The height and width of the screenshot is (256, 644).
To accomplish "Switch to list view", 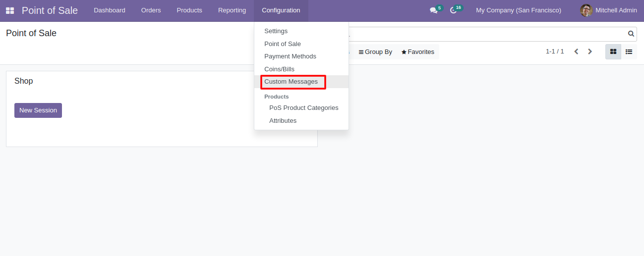I will point(629,51).
